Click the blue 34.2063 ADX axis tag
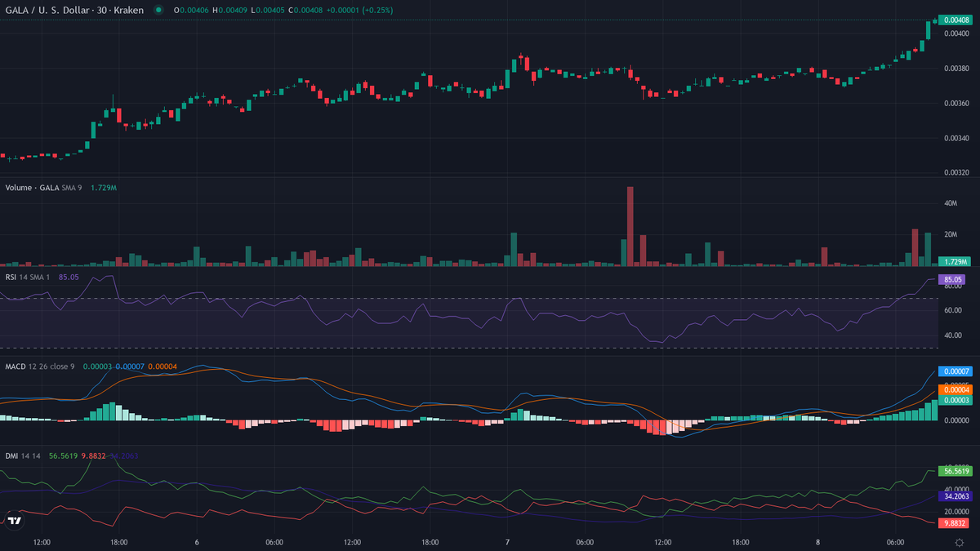The width and height of the screenshot is (980, 551). tap(955, 495)
